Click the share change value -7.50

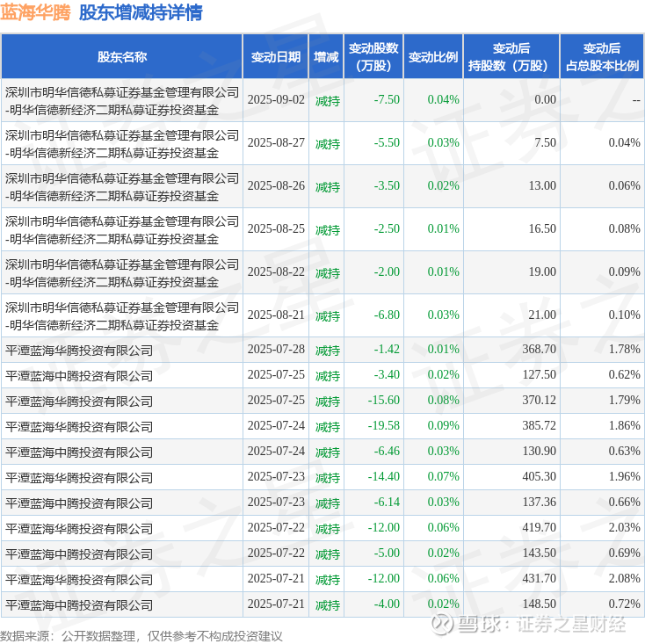click(x=387, y=99)
